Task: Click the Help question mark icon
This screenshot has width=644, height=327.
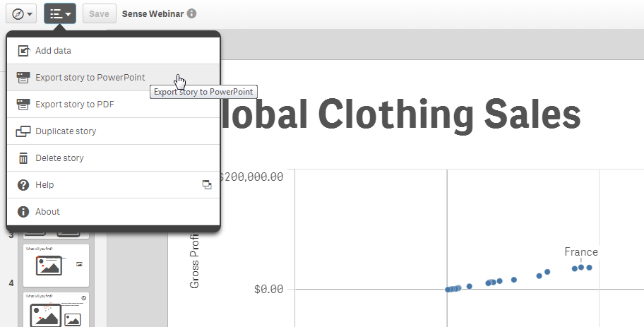Action: tap(24, 185)
